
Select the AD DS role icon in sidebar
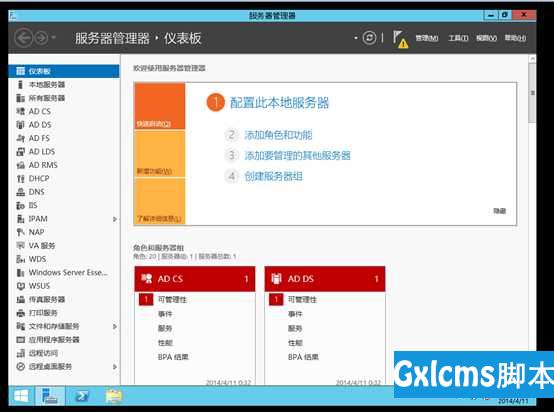tap(20, 125)
